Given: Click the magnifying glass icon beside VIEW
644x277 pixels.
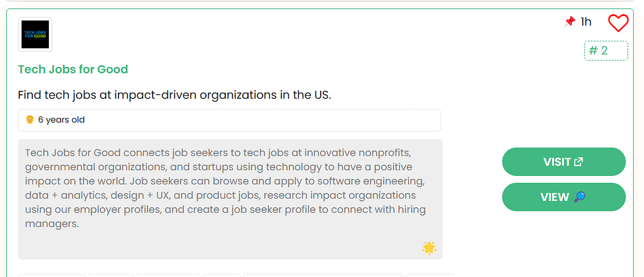Looking at the screenshot, I should [x=579, y=197].
